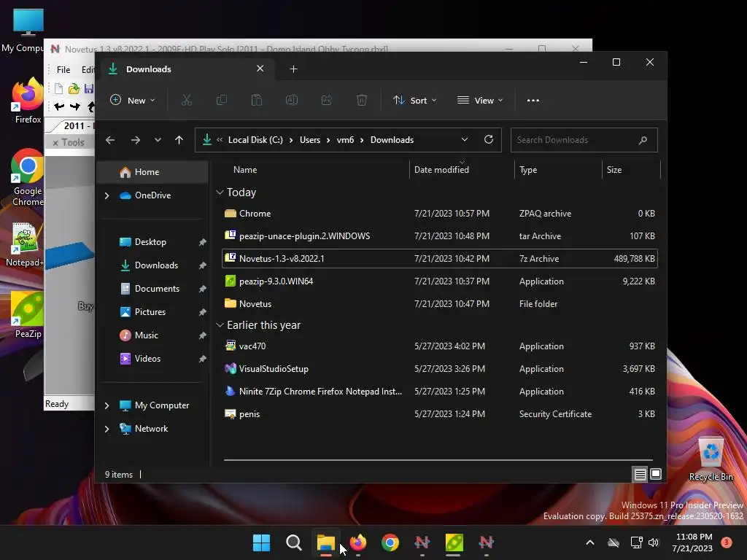Go back with the left arrow

110,140
